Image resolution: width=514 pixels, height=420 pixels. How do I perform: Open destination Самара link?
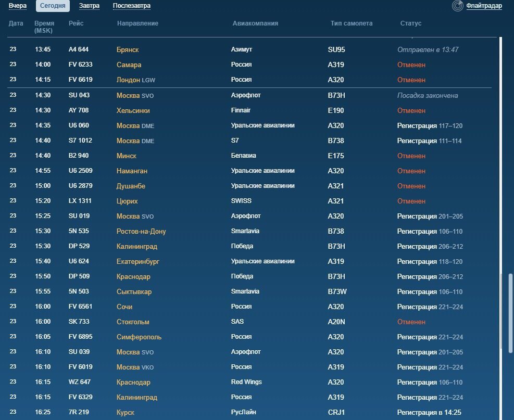click(x=129, y=65)
